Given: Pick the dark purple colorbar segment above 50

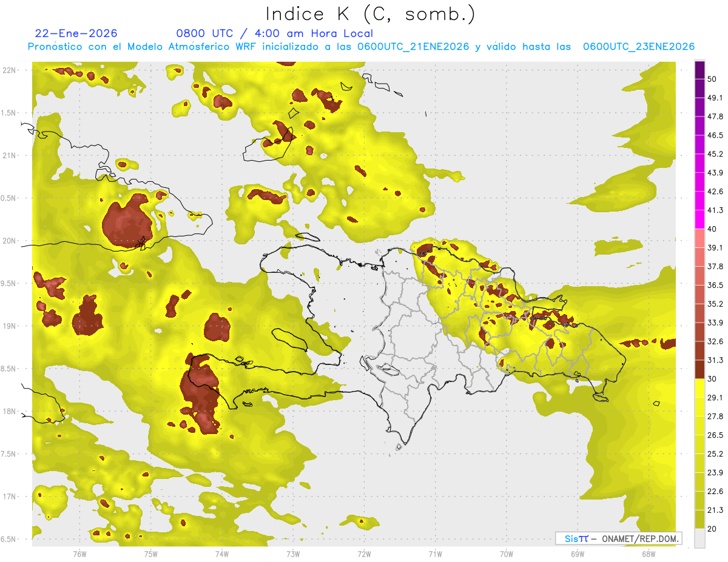Looking at the screenshot, I should click(700, 70).
